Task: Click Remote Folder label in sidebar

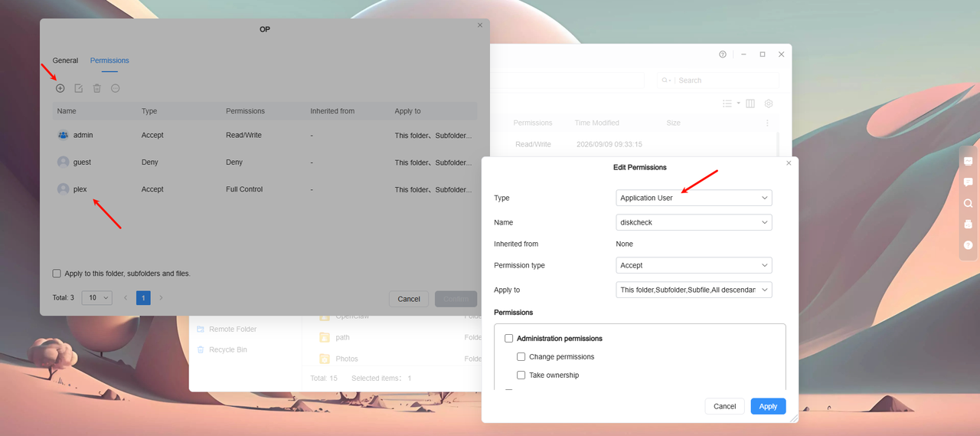Action: (x=233, y=329)
